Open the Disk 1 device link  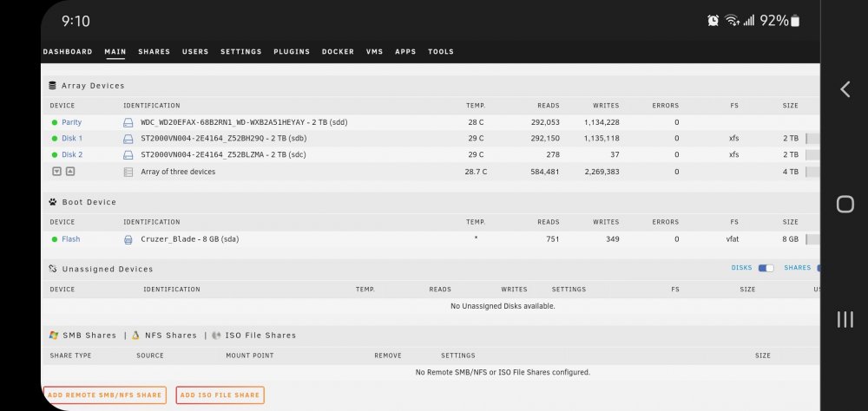[72, 138]
